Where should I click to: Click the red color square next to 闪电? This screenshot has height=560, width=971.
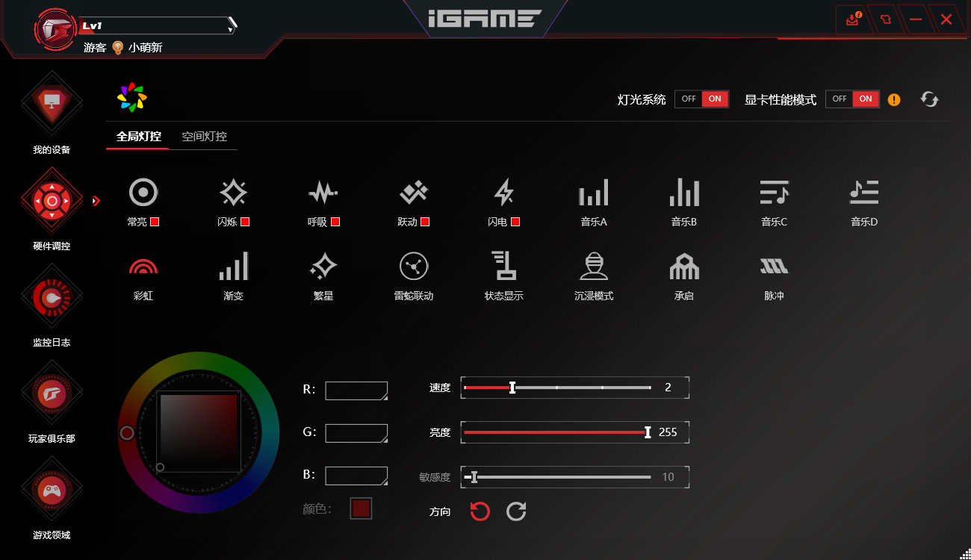click(x=515, y=222)
